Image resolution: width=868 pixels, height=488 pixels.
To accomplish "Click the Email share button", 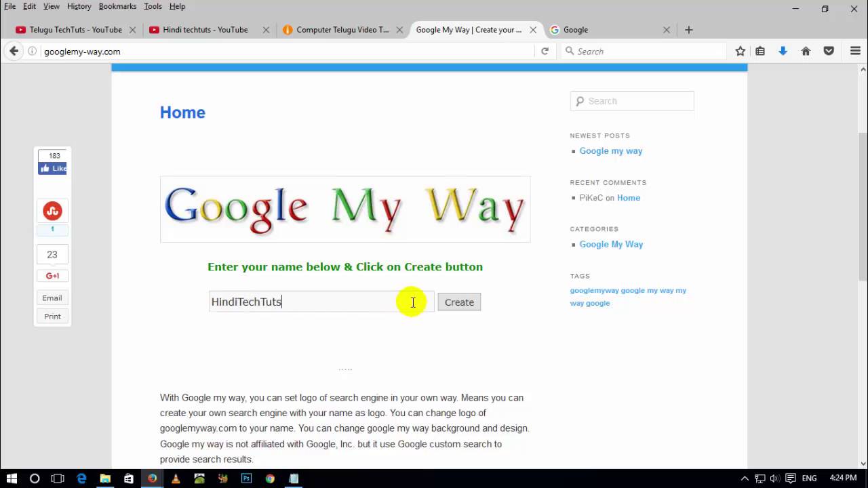I will tap(52, 298).
